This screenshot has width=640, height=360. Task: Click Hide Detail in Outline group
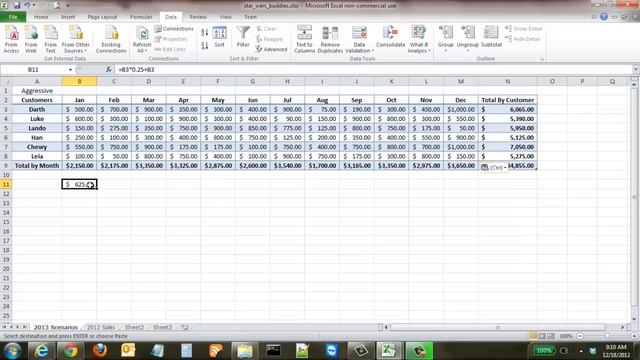[x=523, y=39]
